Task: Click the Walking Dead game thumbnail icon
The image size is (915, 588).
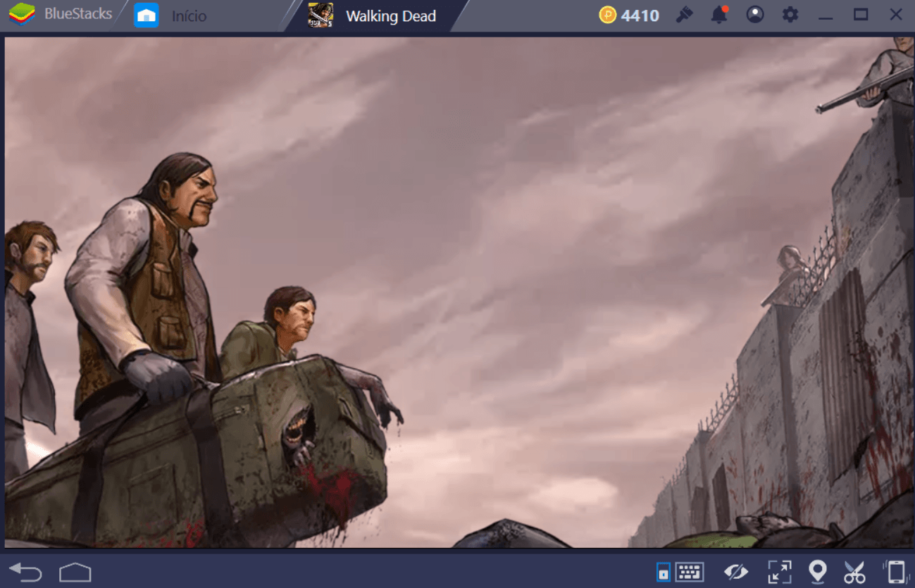Action: (320, 15)
